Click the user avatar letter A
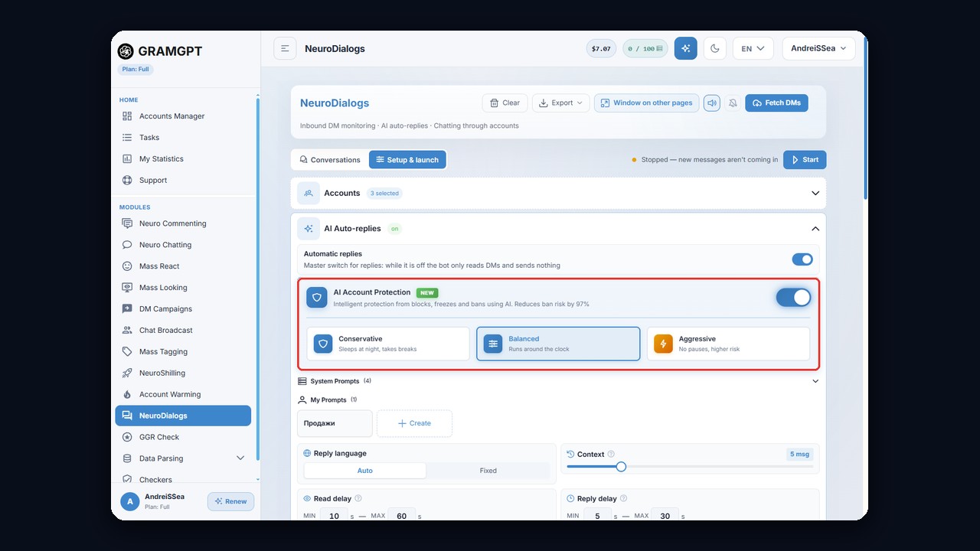Screen dimensions: 980x551 (x=130, y=501)
